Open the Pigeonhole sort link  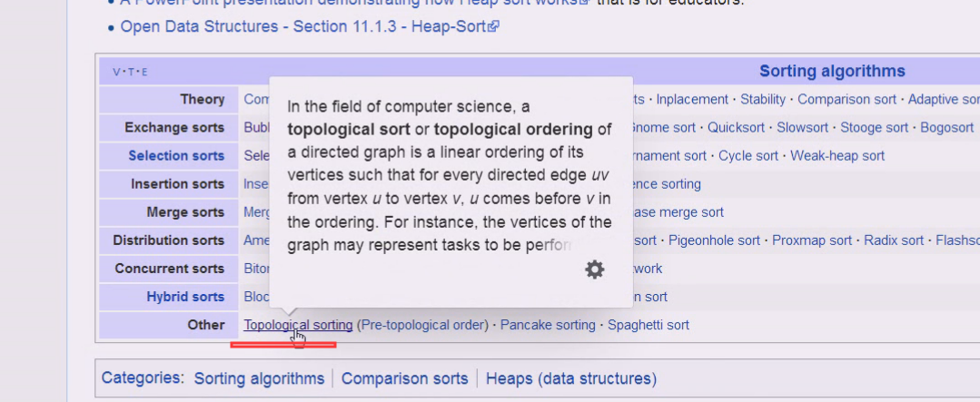tap(714, 240)
